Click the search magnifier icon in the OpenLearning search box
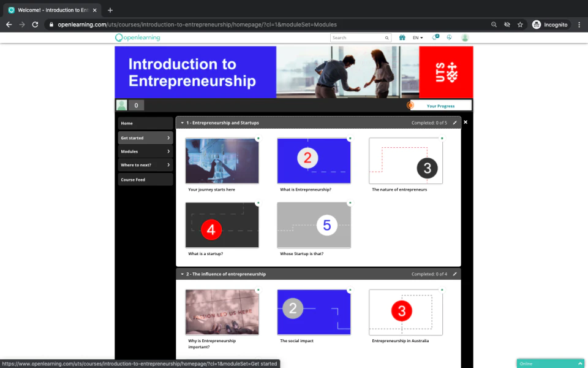This screenshot has height=368, width=588. (386, 38)
